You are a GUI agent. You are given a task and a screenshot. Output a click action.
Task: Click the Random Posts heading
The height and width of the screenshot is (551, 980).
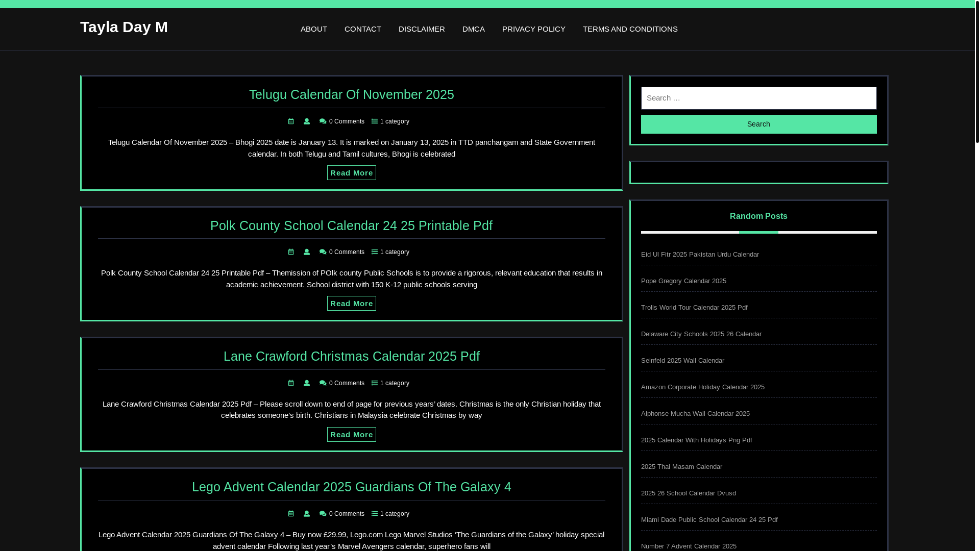click(758, 216)
